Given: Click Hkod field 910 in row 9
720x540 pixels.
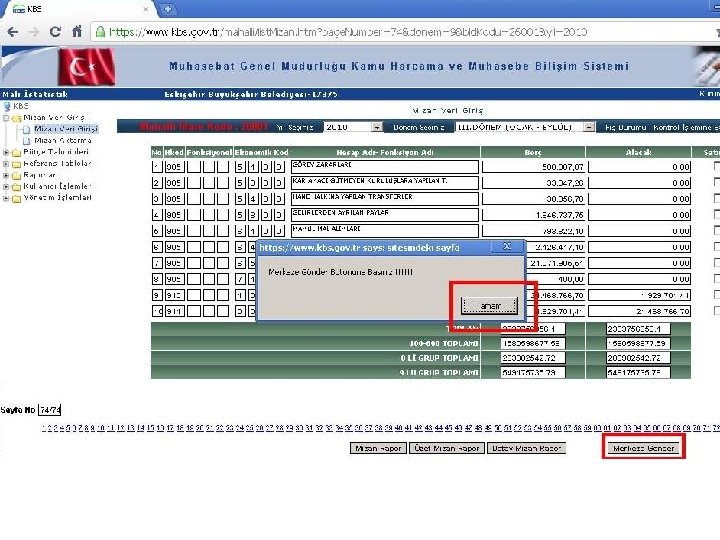Looking at the screenshot, I should (174, 295).
